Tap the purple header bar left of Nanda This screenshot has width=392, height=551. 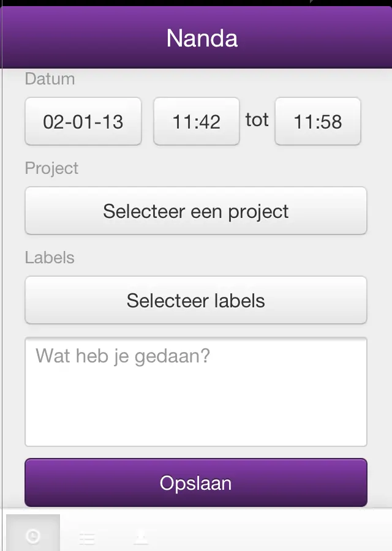(81, 38)
